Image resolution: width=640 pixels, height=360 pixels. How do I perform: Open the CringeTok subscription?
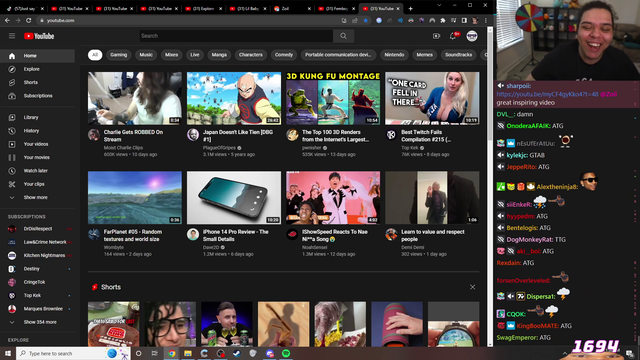point(37,282)
